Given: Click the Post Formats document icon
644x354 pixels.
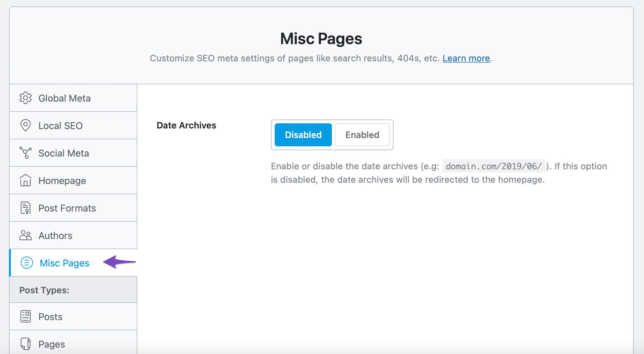Looking at the screenshot, I should tap(25, 208).
